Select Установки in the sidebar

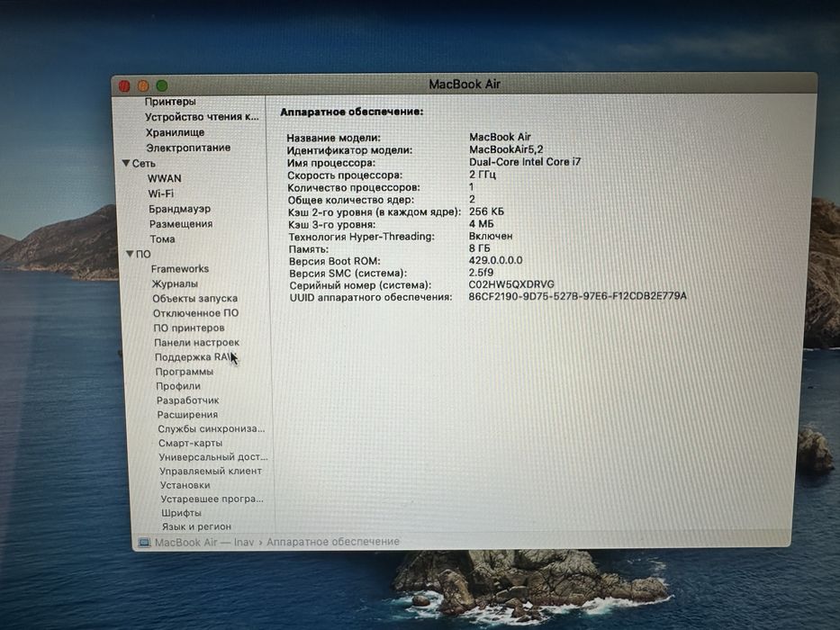185,485
